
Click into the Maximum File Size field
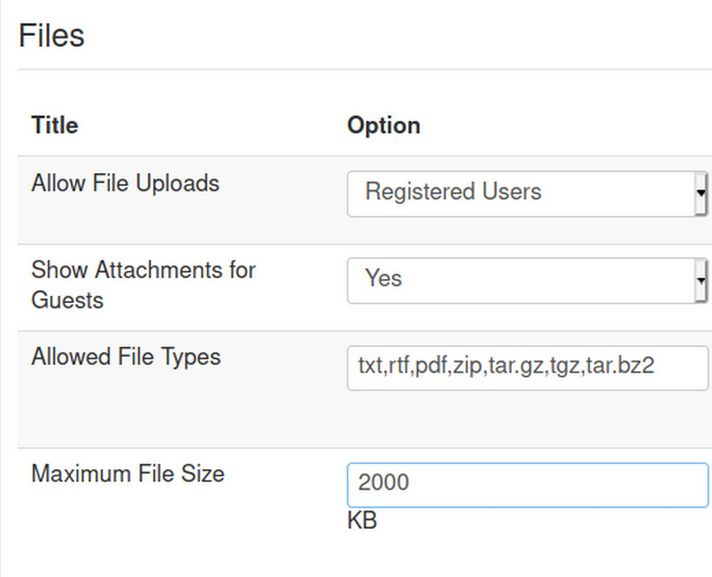(x=527, y=484)
